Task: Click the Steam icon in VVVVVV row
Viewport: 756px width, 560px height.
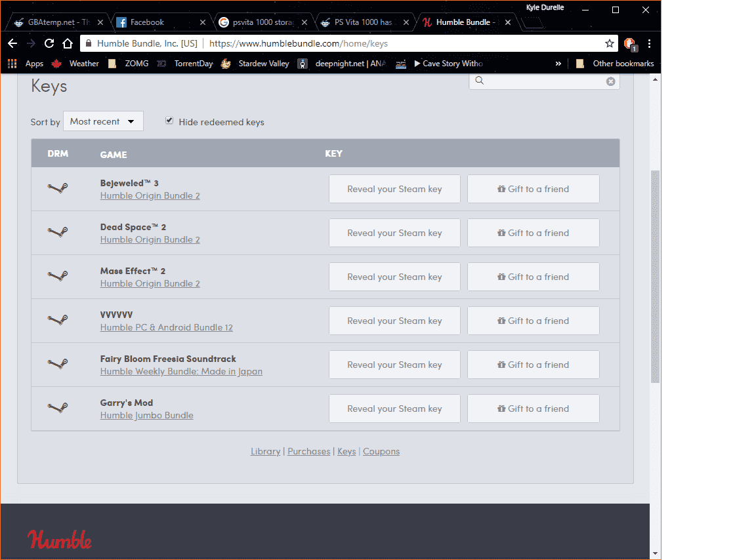Action: click(58, 319)
